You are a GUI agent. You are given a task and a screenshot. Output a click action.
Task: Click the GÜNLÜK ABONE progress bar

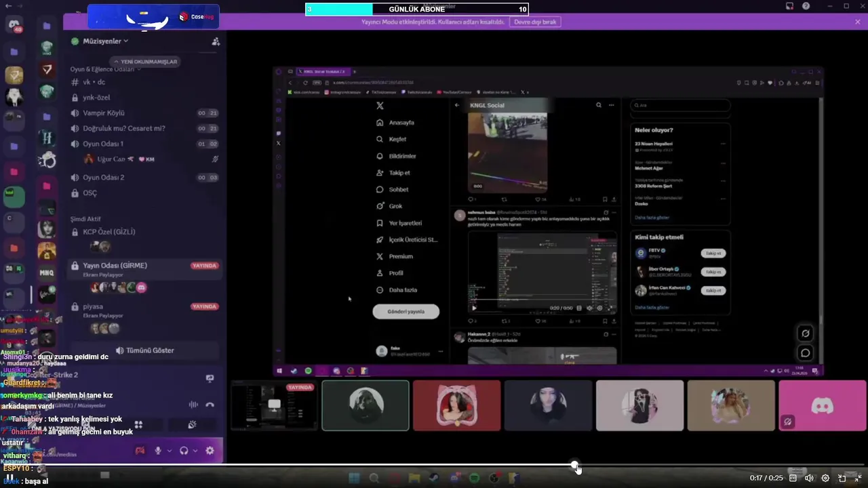(x=416, y=9)
